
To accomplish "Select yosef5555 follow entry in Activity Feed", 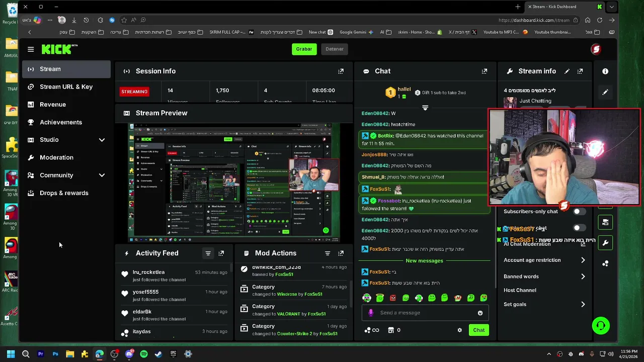I will 174,296.
